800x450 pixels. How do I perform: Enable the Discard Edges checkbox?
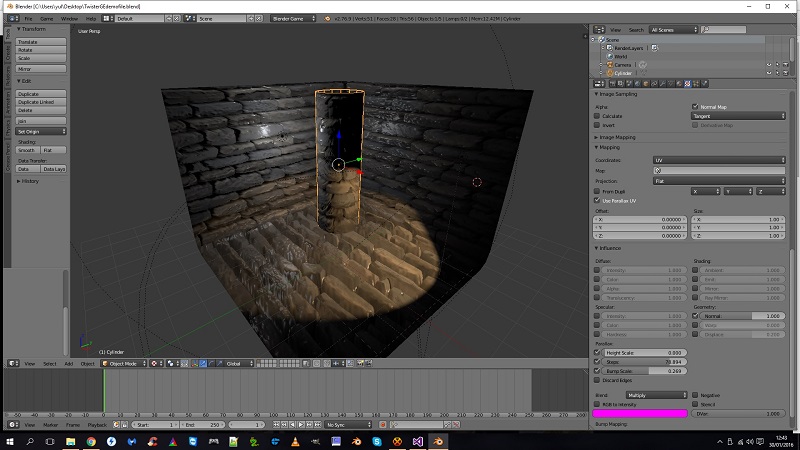point(598,379)
